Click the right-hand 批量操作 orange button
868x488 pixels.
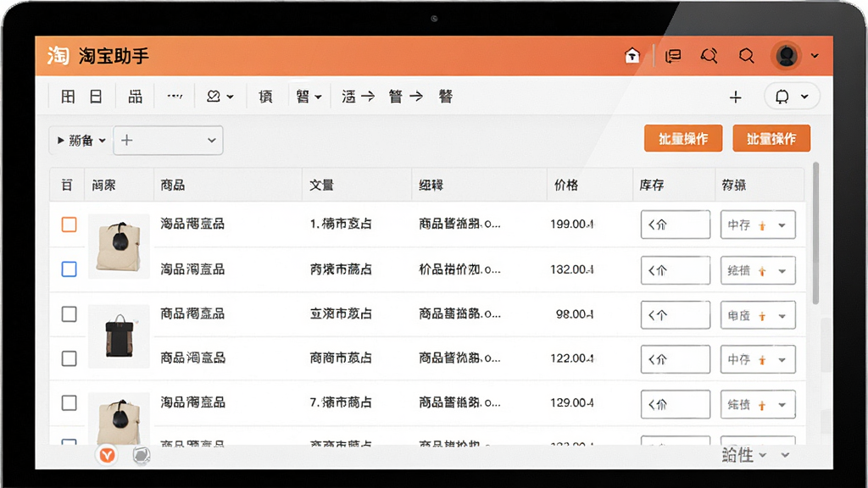coord(771,138)
